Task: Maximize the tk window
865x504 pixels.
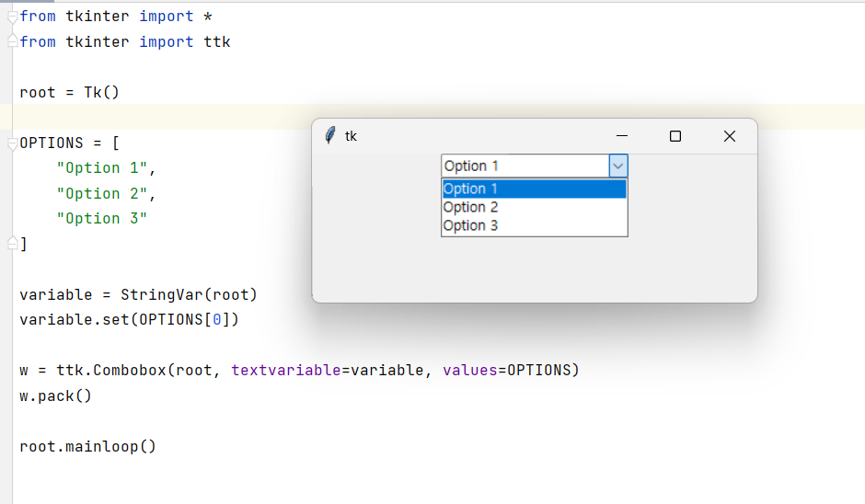Action: [675, 135]
